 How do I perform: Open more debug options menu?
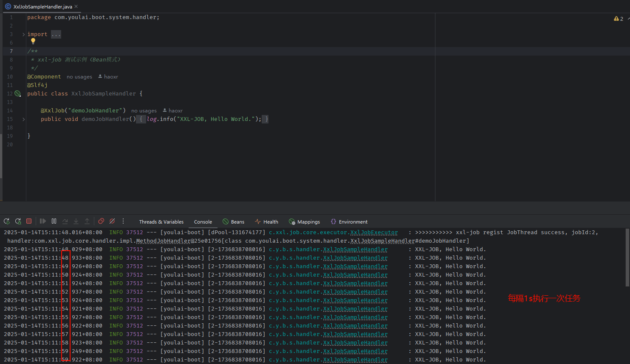click(123, 221)
